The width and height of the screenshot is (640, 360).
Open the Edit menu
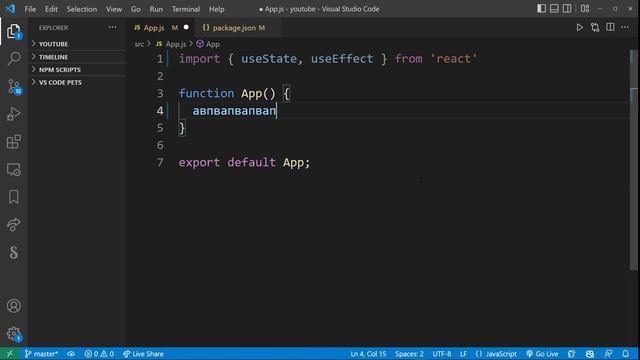click(51, 9)
